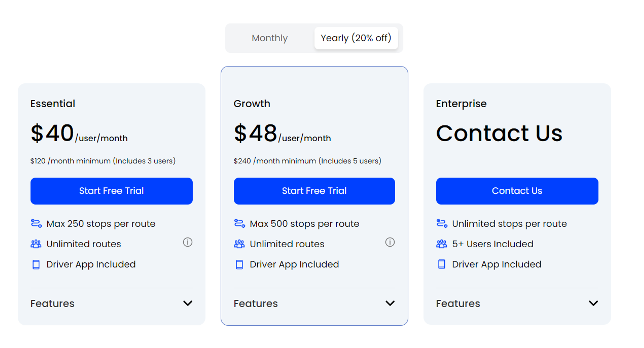Open info icon for Growth Unlimited routes

(x=390, y=242)
